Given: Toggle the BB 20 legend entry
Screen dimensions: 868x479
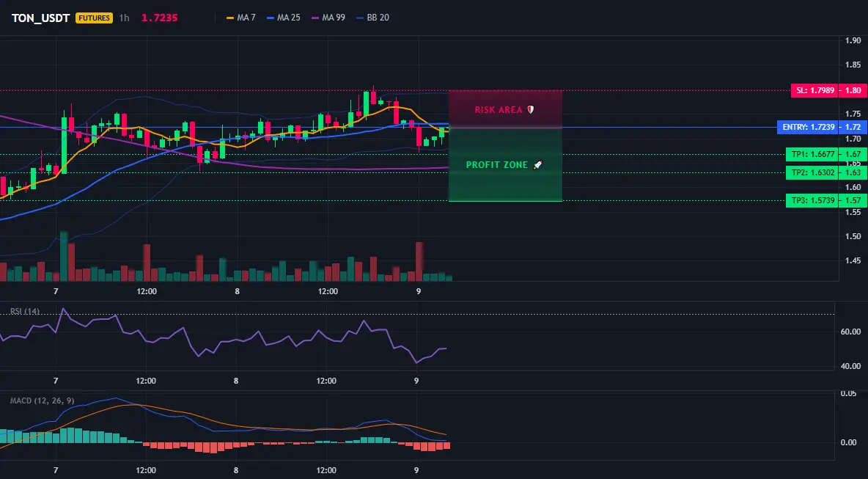Looking at the screenshot, I should [372, 18].
